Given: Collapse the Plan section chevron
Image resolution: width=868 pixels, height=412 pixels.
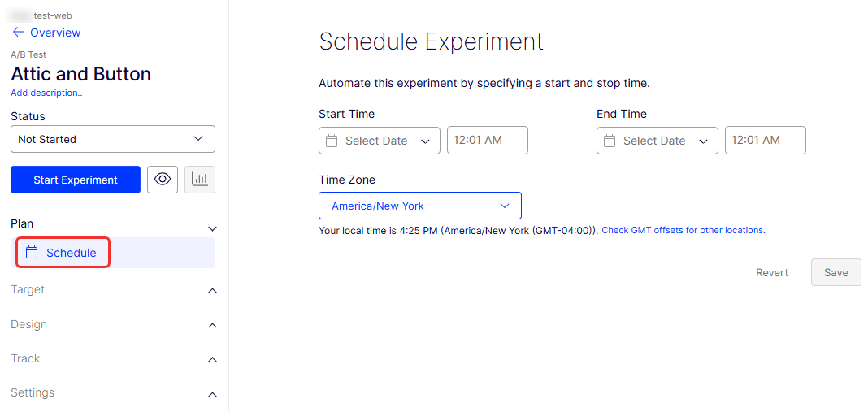Looking at the screenshot, I should tap(213, 229).
